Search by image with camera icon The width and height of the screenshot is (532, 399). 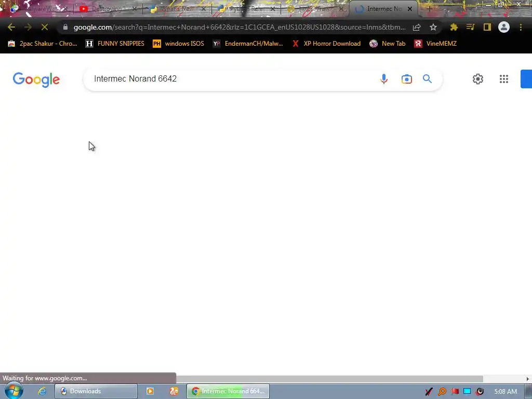coord(406,79)
